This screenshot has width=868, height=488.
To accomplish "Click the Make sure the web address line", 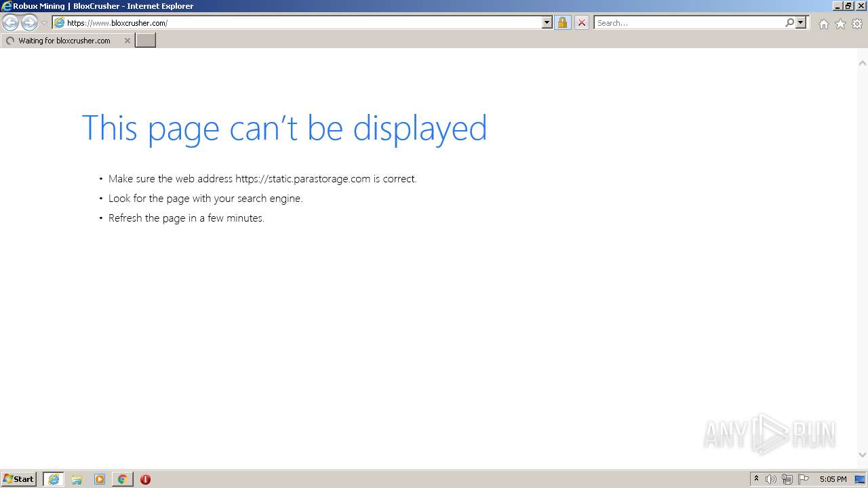I will [262, 179].
